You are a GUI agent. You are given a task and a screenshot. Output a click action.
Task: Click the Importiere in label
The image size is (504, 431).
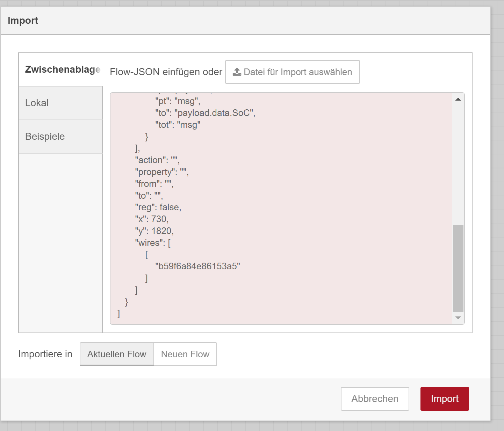[45, 354]
